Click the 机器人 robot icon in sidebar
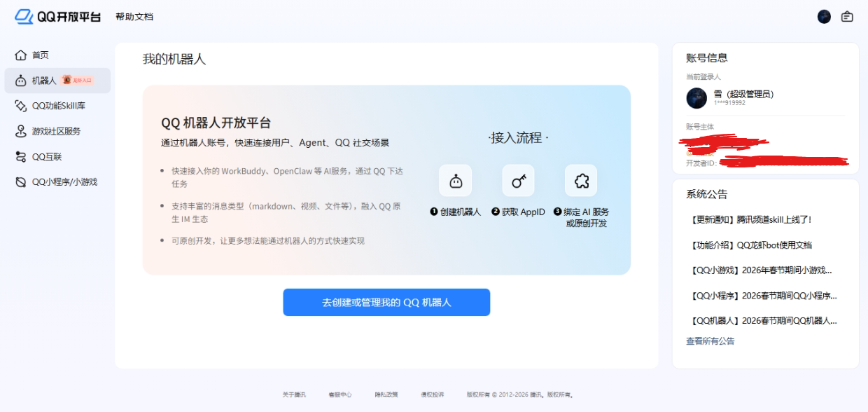This screenshot has height=412, width=868. click(x=21, y=81)
